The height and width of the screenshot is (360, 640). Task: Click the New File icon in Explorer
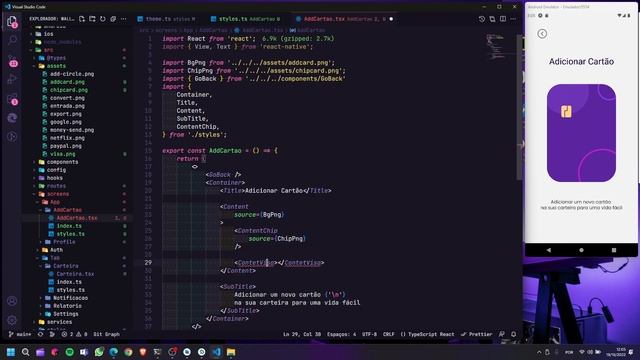pyautogui.click(x=82, y=19)
